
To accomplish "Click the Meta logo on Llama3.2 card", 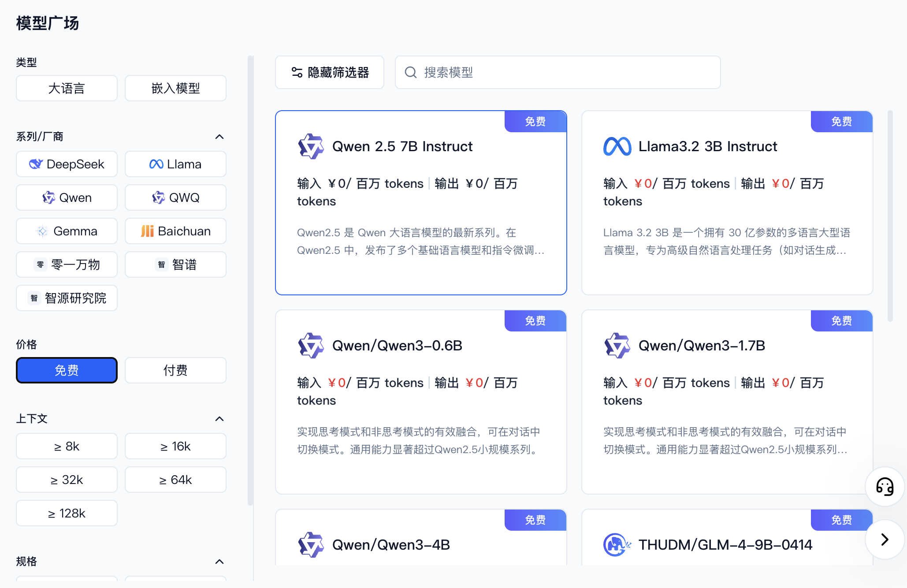I will [x=617, y=146].
